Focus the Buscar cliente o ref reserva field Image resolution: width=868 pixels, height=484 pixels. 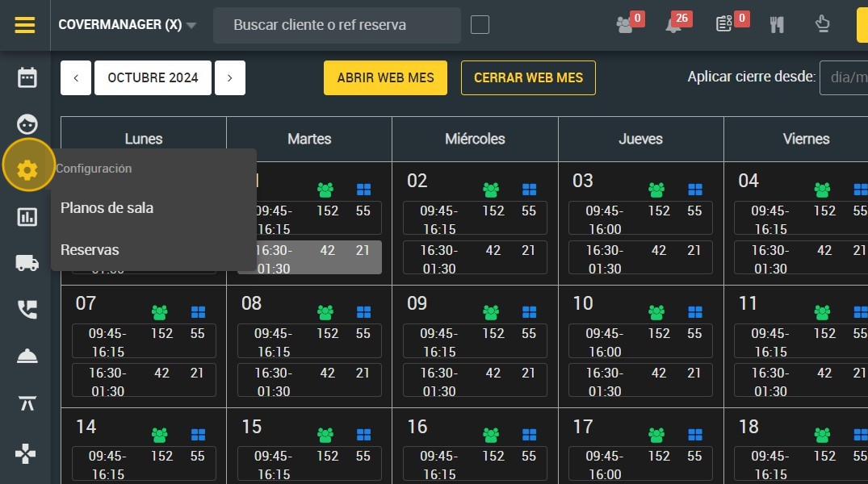click(338, 25)
